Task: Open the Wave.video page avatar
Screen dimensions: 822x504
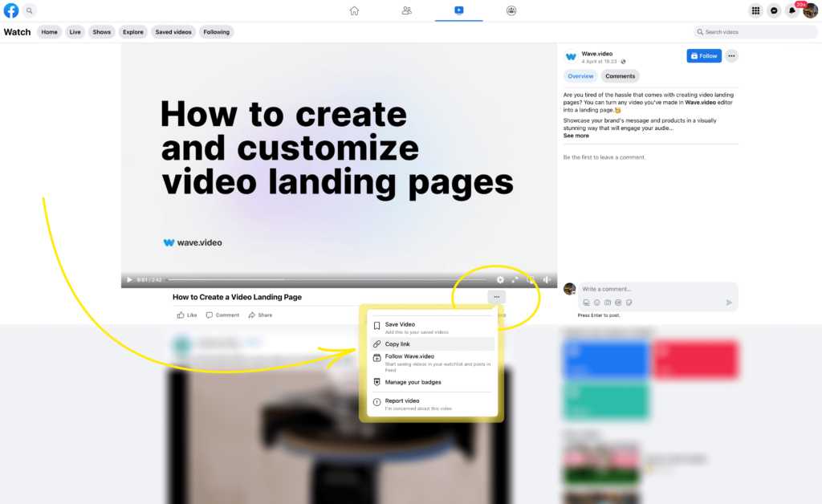Action: (571, 57)
